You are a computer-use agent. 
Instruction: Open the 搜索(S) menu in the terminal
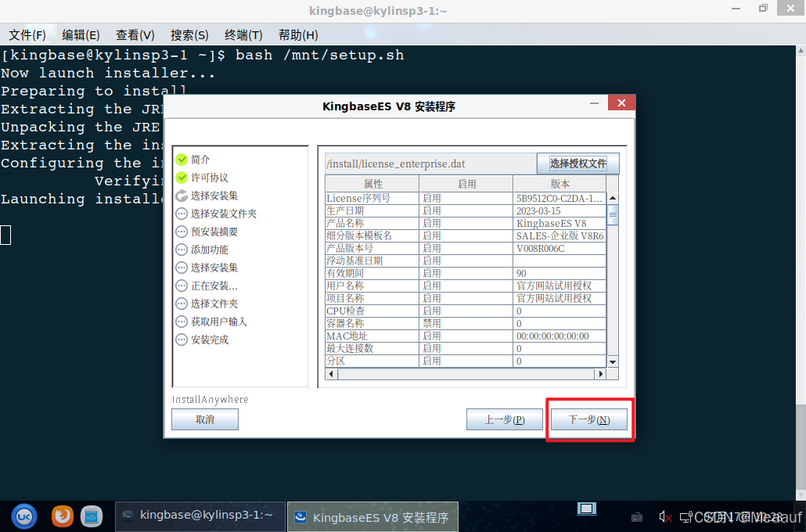pos(189,35)
